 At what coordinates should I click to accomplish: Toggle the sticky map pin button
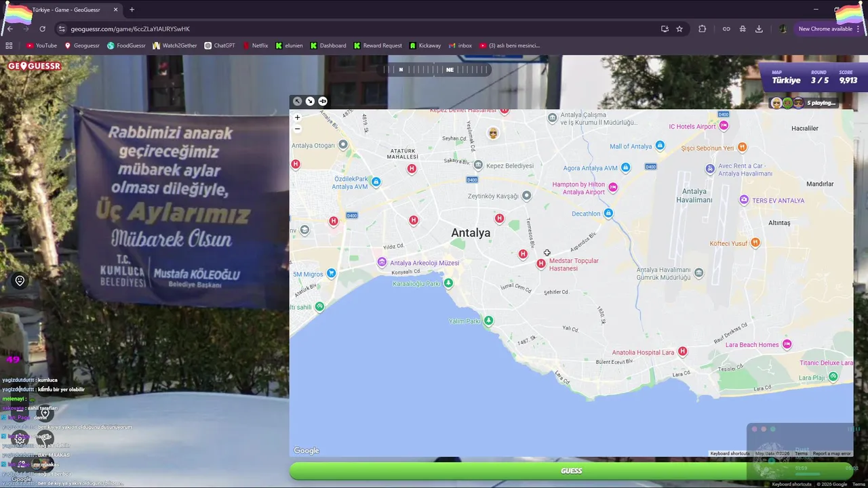pos(323,101)
